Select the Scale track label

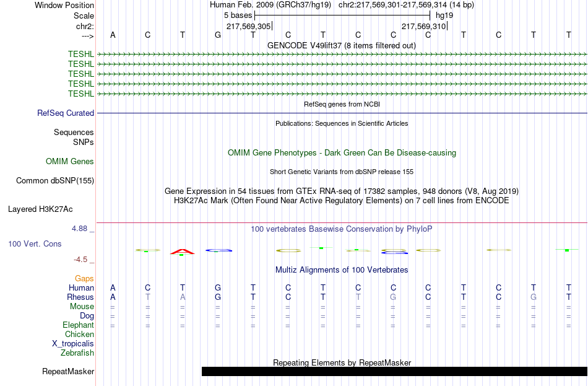click(x=84, y=15)
